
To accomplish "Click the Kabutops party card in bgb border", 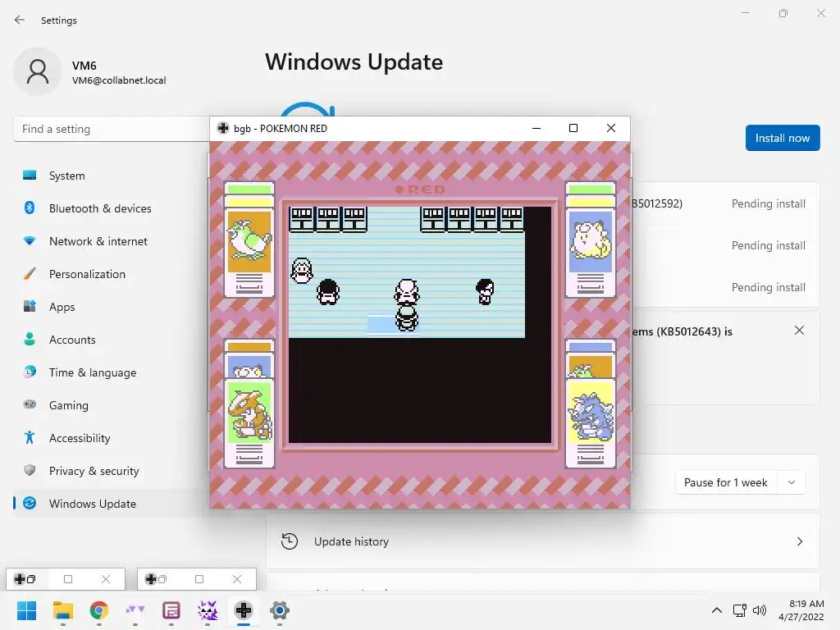I will tap(249, 423).
